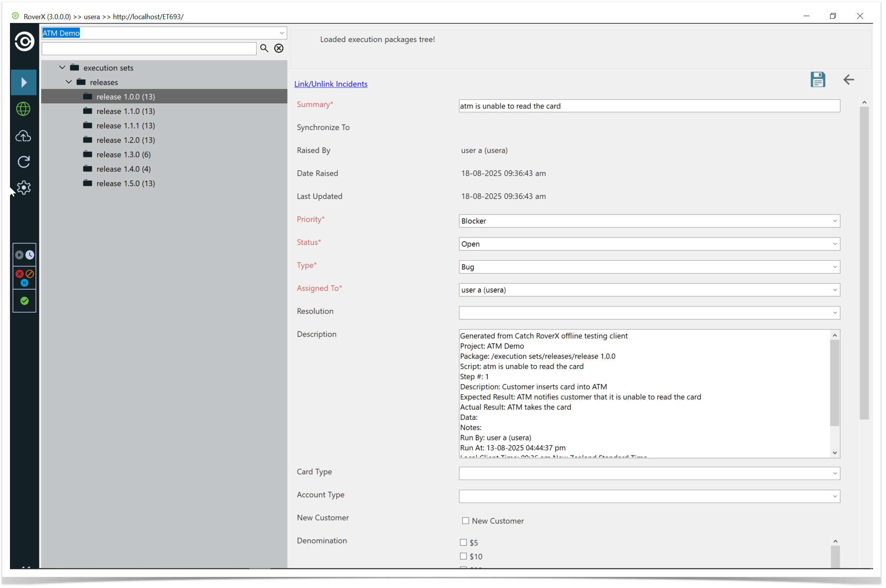The width and height of the screenshot is (886, 588).
Task: Clear the search with X icon
Action: [278, 48]
